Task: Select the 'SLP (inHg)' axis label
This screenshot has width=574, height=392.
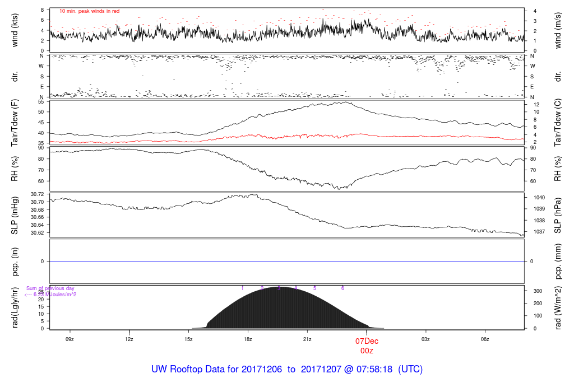Action: click(x=15, y=216)
